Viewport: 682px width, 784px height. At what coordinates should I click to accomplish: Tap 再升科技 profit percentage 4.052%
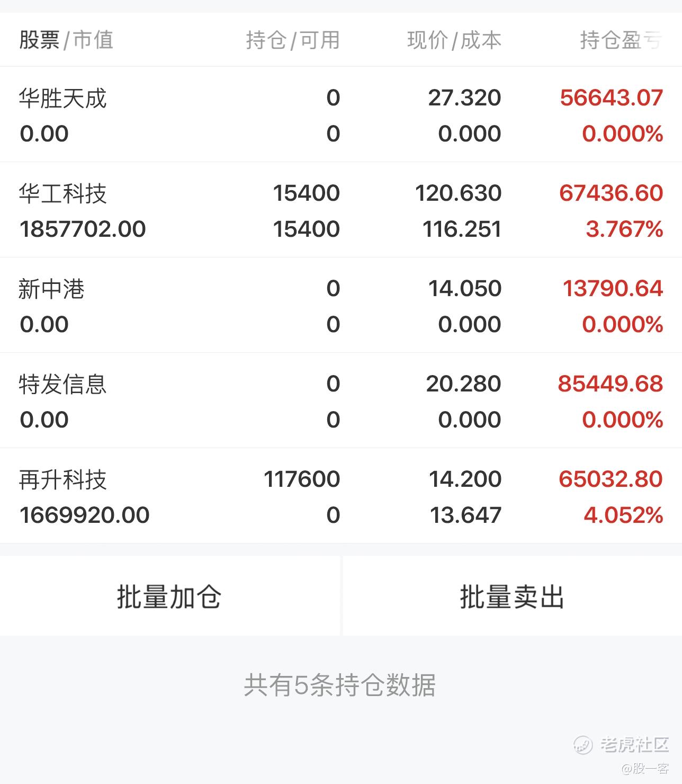[623, 515]
